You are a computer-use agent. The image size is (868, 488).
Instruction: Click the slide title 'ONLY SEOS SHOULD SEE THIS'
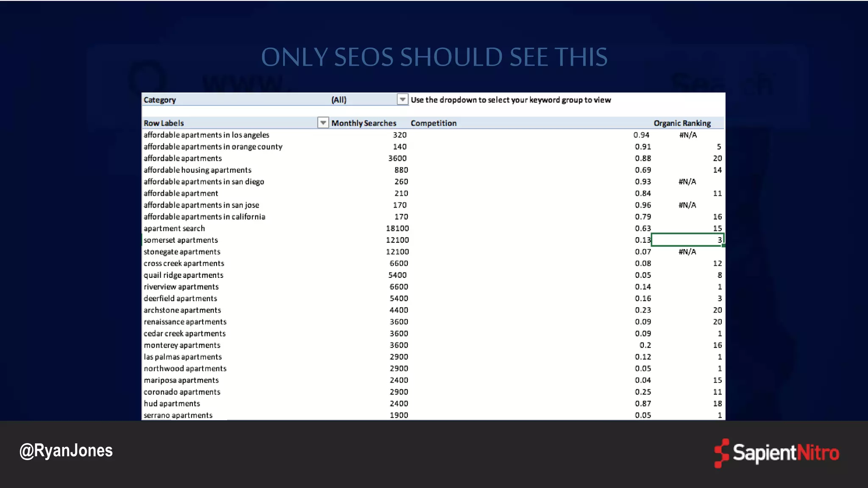434,57
